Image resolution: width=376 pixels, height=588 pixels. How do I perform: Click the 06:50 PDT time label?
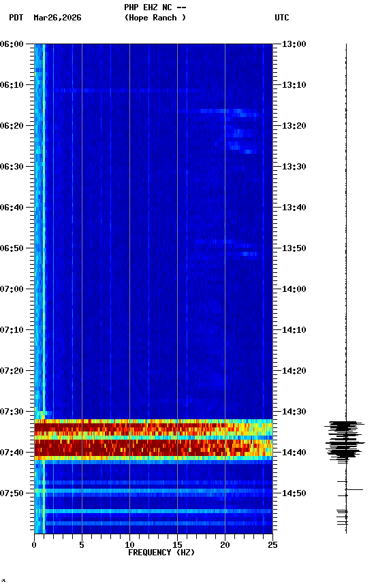coord(12,248)
